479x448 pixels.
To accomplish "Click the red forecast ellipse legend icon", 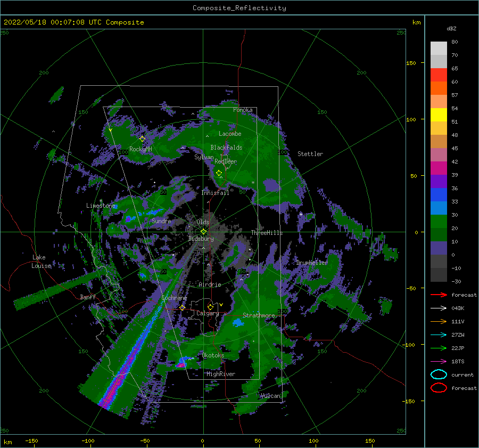I will coord(439,388).
